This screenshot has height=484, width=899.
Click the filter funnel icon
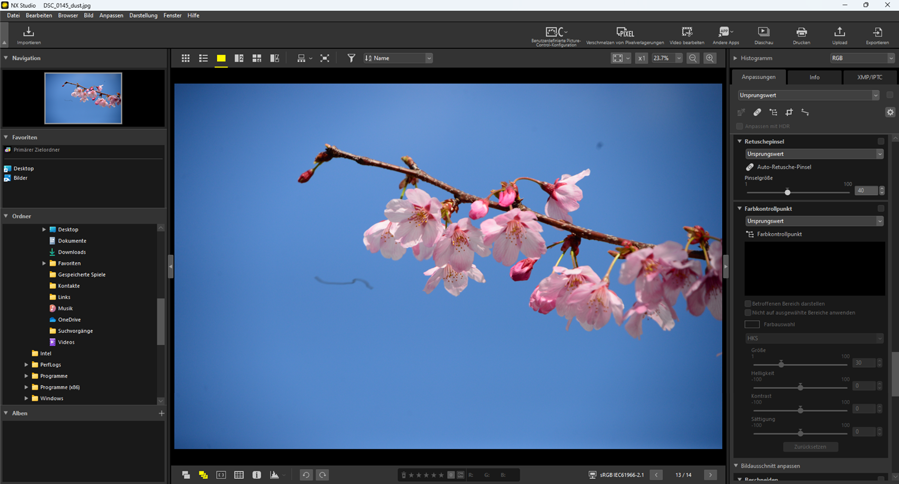tap(351, 59)
